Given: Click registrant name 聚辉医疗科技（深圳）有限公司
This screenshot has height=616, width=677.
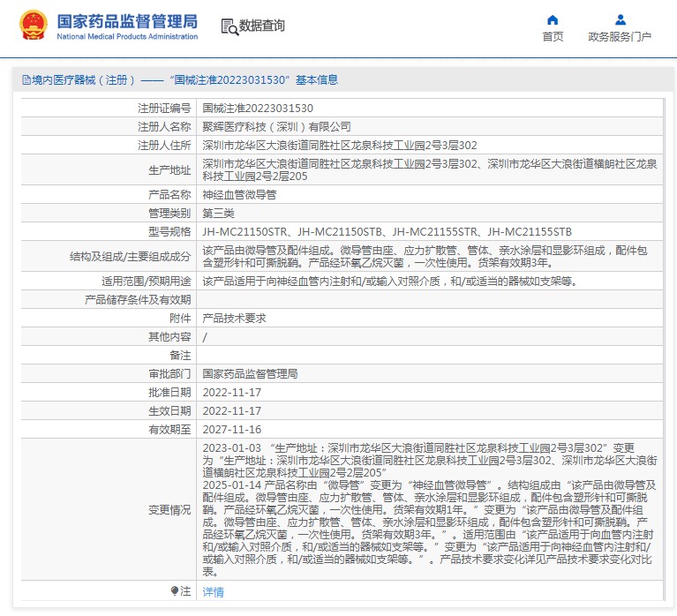Looking at the screenshot, I should pos(276,127).
